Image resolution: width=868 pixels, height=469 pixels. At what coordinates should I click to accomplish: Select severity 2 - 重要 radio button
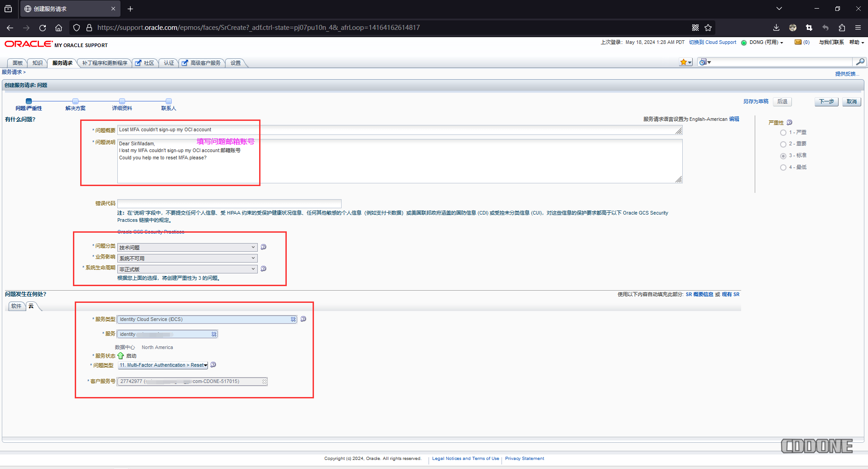(x=783, y=144)
